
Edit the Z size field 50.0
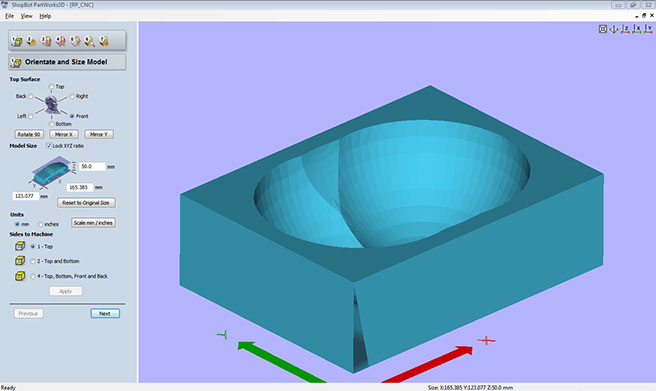coord(92,166)
